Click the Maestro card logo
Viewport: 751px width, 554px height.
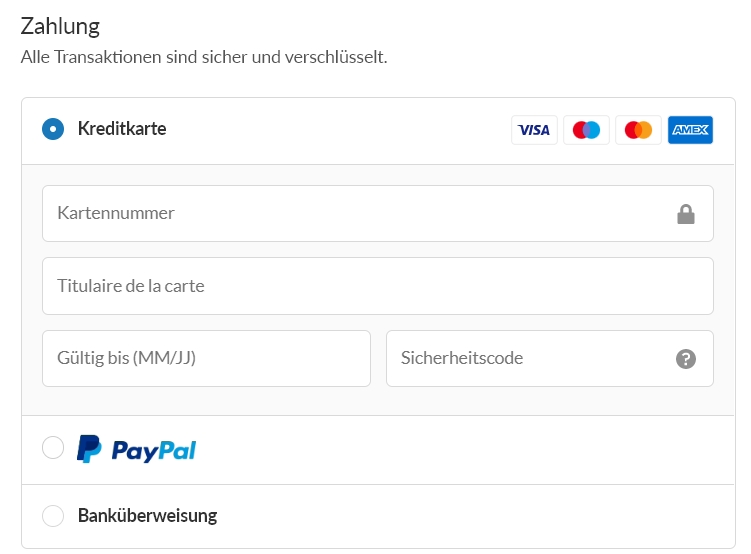click(x=586, y=130)
